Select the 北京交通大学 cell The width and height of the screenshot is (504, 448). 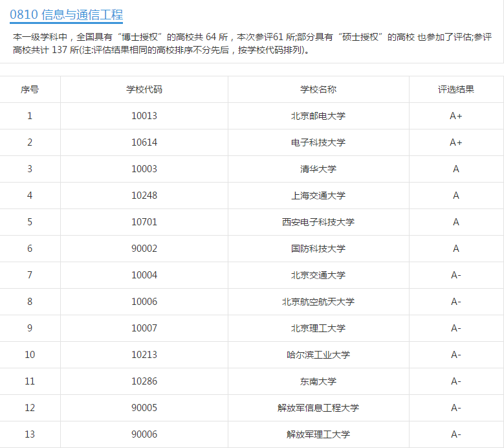click(318, 275)
